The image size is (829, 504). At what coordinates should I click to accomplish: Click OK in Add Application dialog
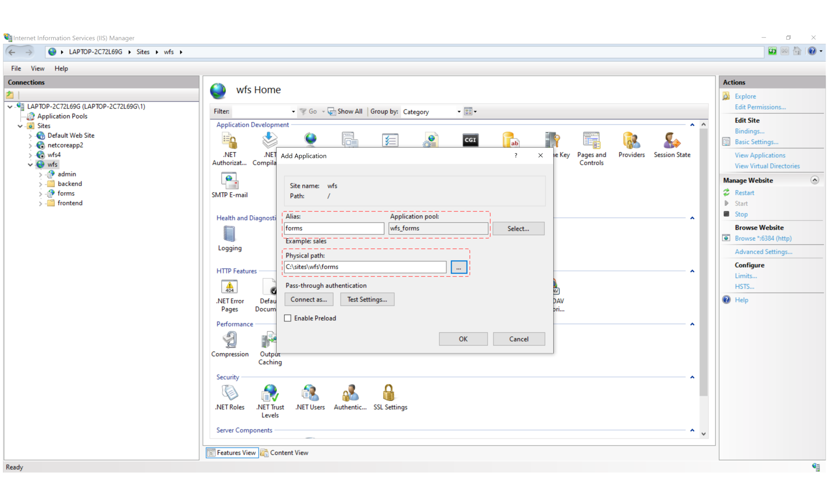tap(463, 339)
